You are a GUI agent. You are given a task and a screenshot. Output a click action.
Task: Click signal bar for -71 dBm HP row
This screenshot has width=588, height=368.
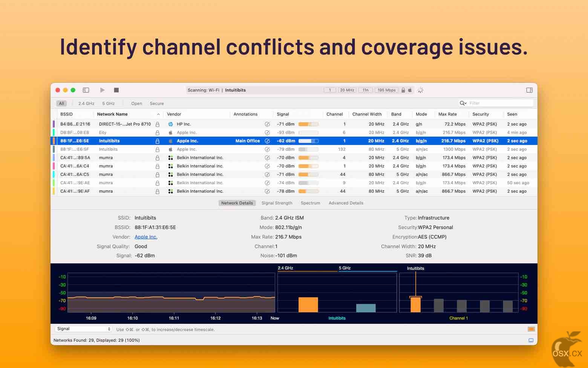click(308, 124)
